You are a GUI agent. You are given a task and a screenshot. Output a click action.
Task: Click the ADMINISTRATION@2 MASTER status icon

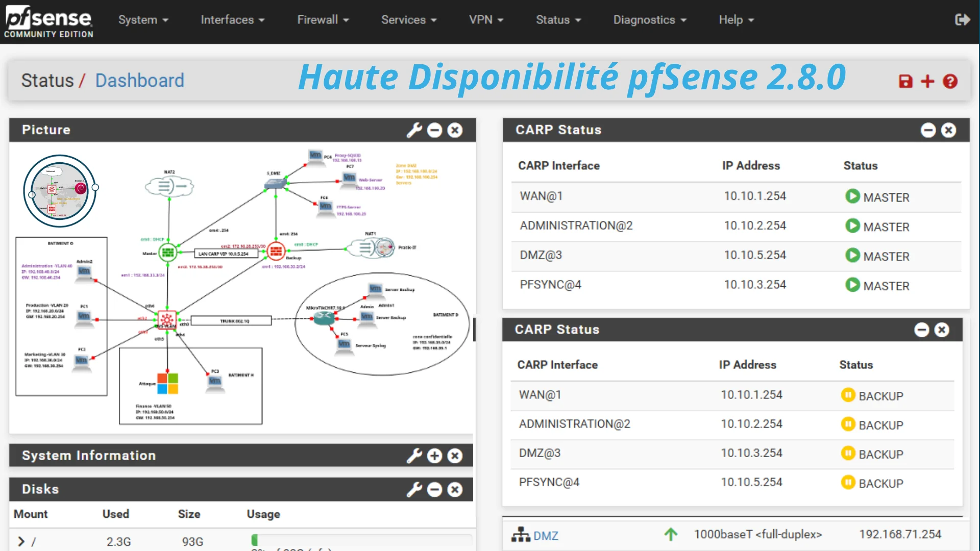tap(852, 226)
